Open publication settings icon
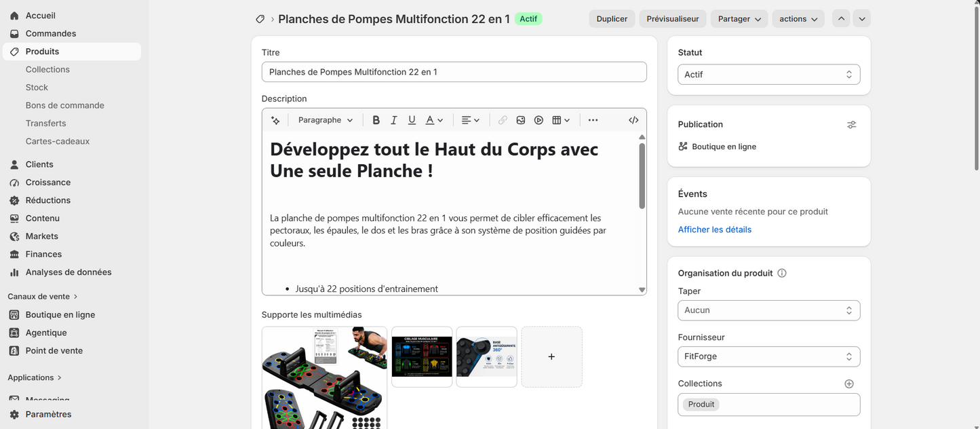The width and height of the screenshot is (980, 429). point(851,124)
